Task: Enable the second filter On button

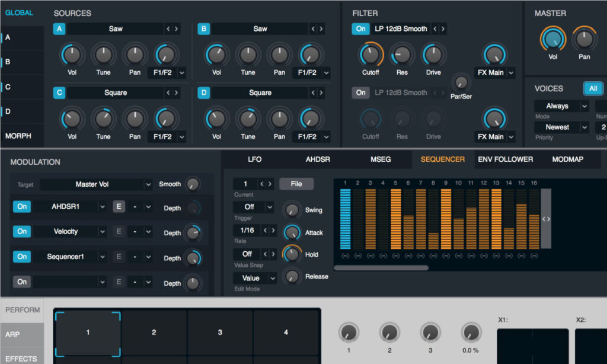Action: pos(360,92)
